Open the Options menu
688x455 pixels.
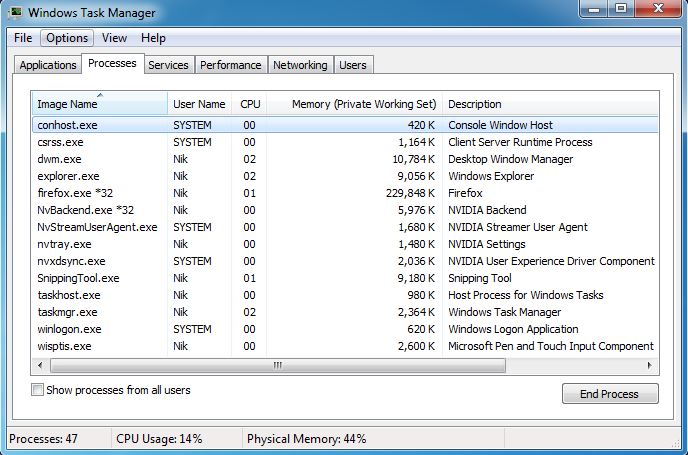(67, 38)
